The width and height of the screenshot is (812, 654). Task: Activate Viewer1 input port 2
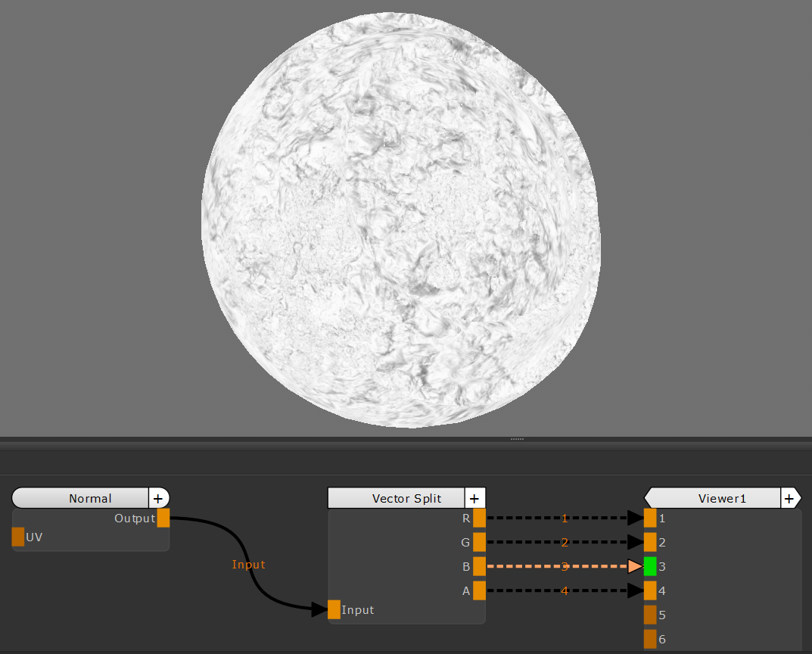tap(650, 542)
